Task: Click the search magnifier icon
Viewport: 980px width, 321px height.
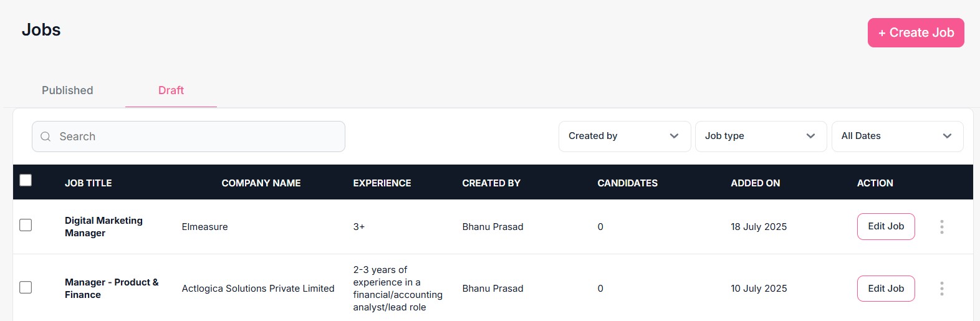Action: [x=46, y=137]
